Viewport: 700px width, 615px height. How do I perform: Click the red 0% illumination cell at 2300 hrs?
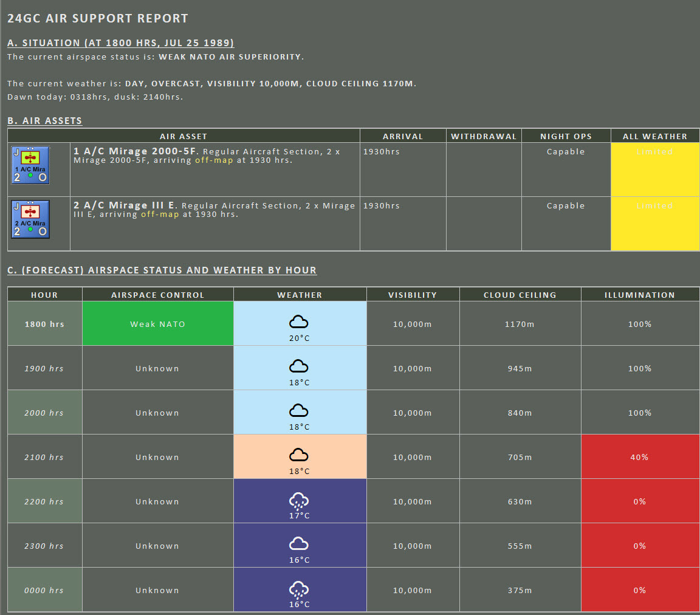640,545
